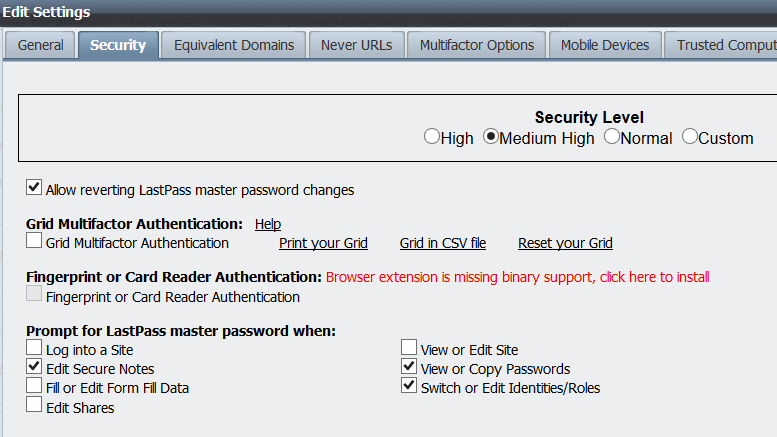Uncheck View or Copy Passwords prompt
The width and height of the screenshot is (777, 437).
click(409, 366)
